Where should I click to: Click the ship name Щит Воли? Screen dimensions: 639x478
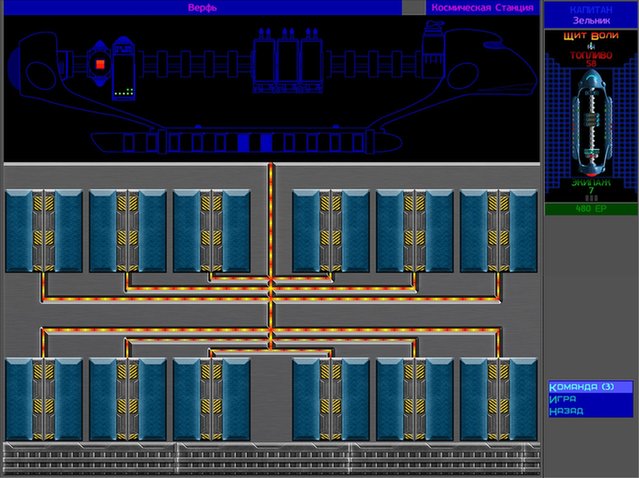(x=591, y=36)
